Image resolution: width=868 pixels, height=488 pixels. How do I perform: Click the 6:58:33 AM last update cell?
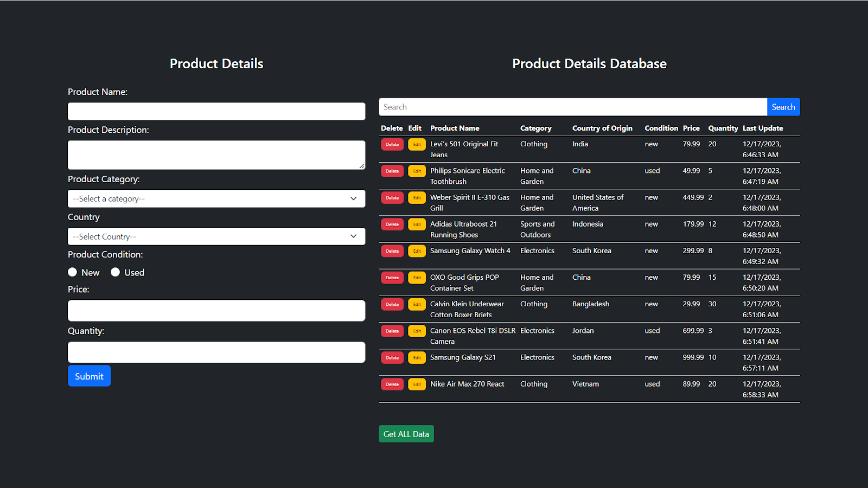tap(762, 389)
